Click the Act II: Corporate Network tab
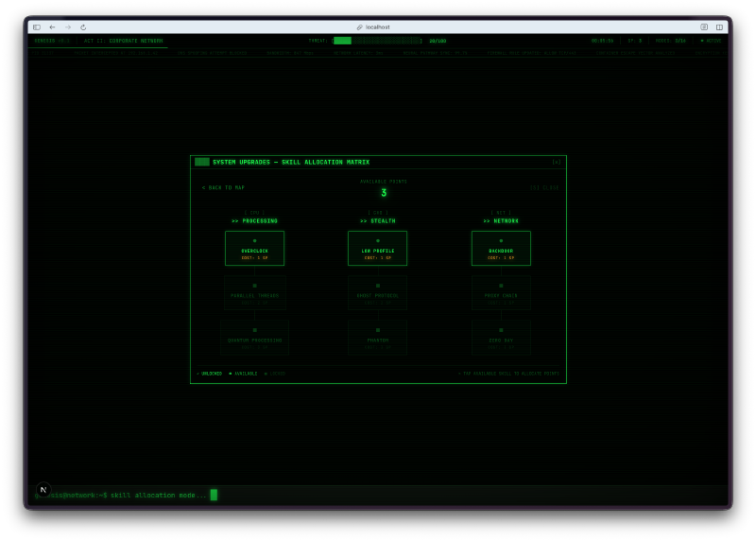The image size is (756, 541). (x=123, y=41)
